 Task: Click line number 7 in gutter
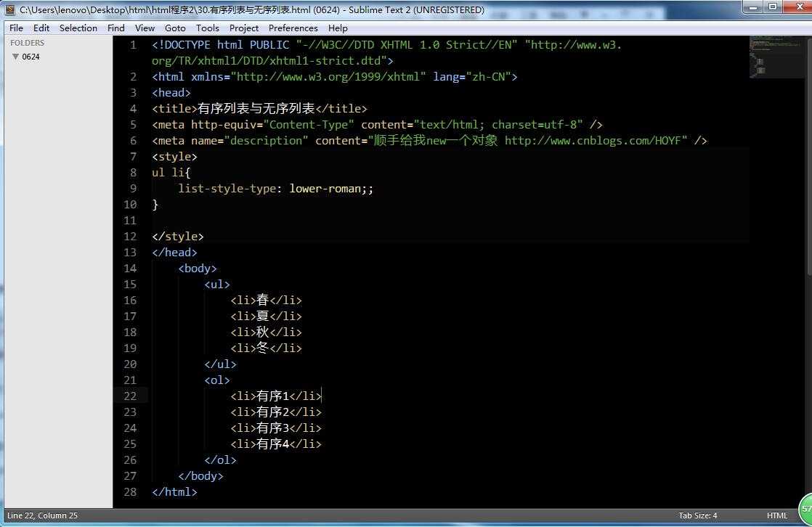(x=133, y=157)
